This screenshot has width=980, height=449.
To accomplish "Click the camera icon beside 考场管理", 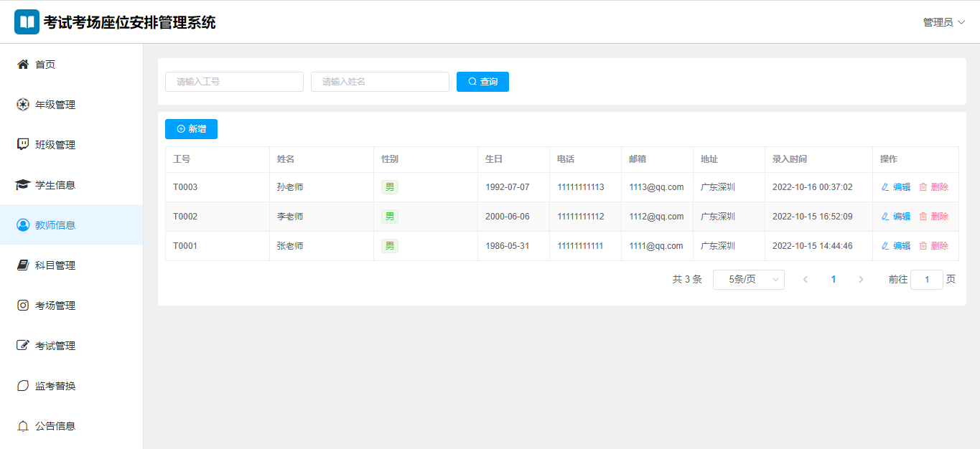I will (x=23, y=306).
